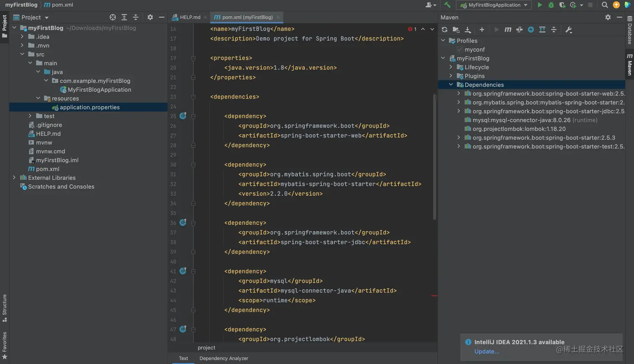This screenshot has width=634, height=364.
Task: Toggle Skip Tests mode in Maven
Action: pyautogui.click(x=531, y=30)
